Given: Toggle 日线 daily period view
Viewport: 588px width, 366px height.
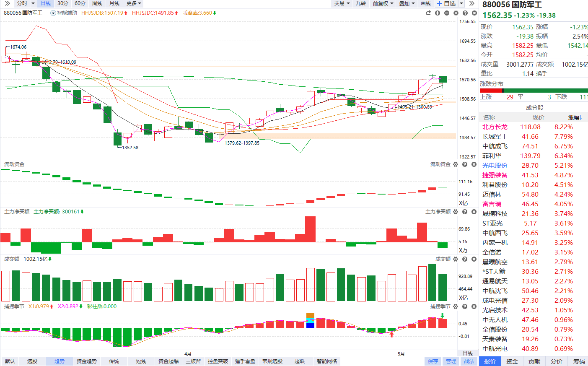Looking at the screenshot, I should (46, 3).
